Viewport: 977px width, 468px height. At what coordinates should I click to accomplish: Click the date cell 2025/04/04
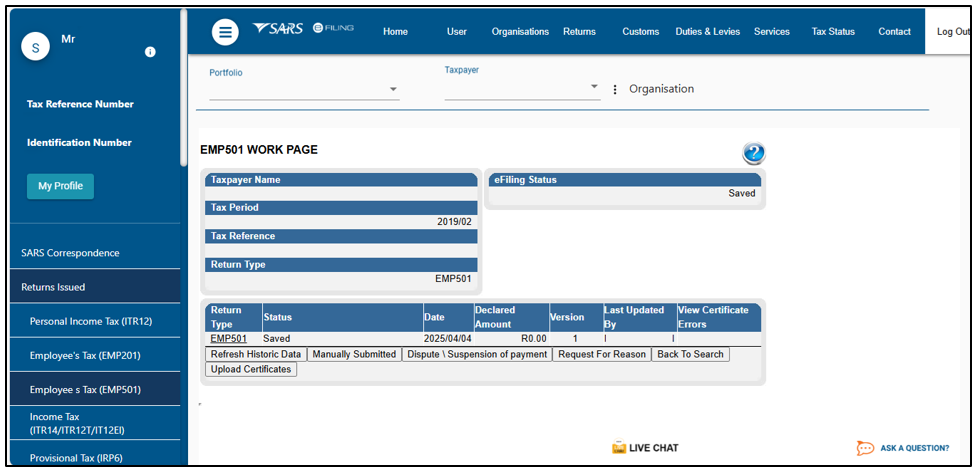coord(447,339)
